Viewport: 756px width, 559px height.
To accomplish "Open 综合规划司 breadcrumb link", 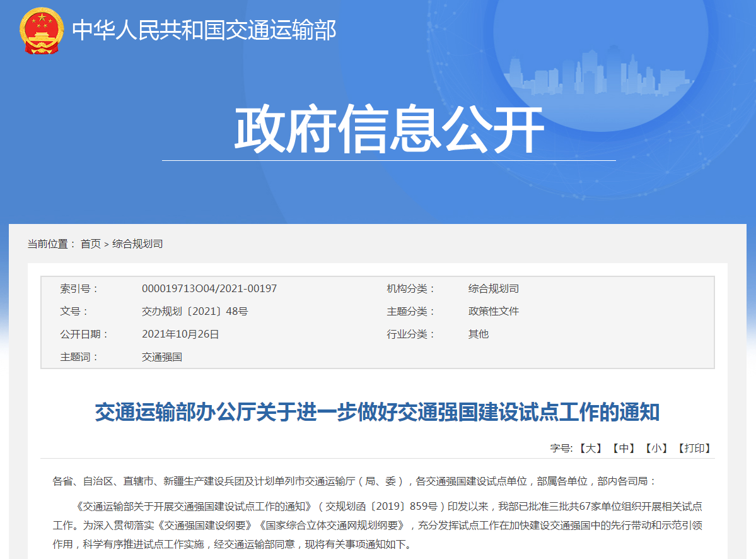I will (137, 244).
